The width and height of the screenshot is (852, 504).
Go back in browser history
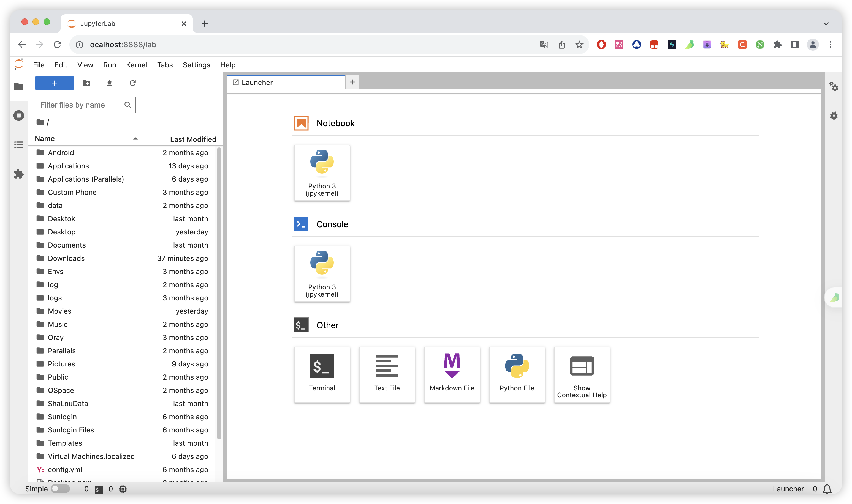click(x=22, y=45)
